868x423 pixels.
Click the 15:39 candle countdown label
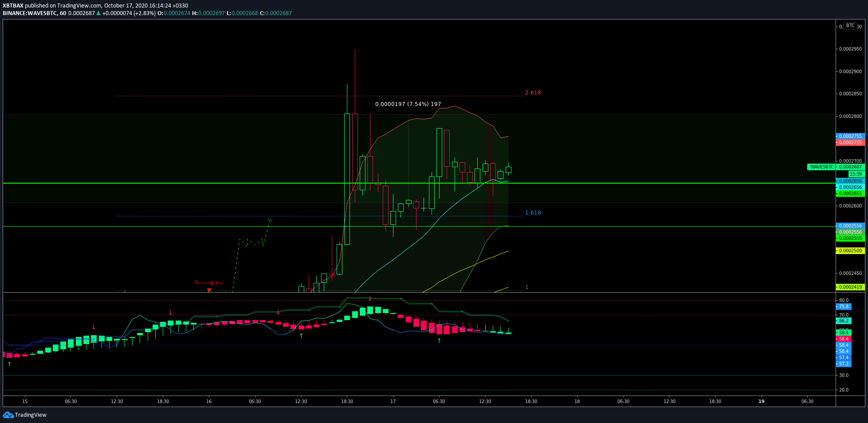pyautogui.click(x=856, y=174)
